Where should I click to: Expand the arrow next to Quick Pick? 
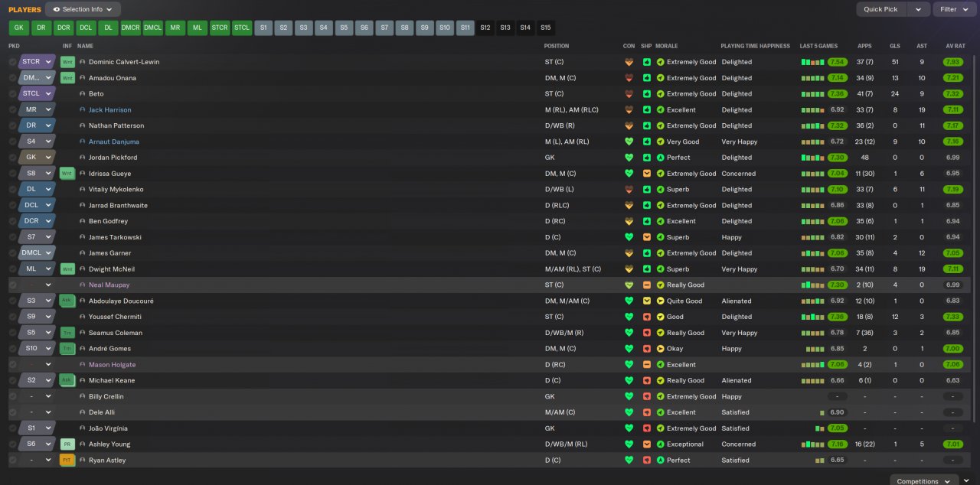pyautogui.click(x=919, y=9)
